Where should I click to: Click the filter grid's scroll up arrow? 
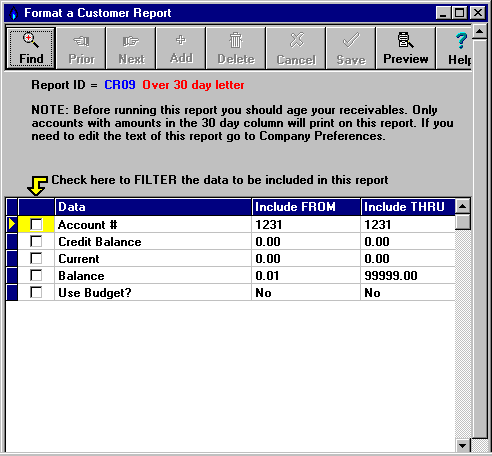(463, 206)
